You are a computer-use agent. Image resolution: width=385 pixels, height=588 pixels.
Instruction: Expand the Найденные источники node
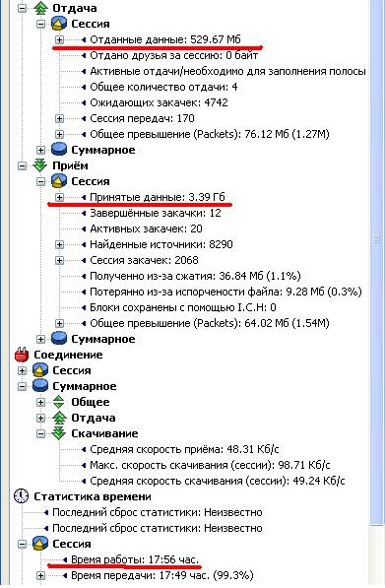(x=59, y=244)
